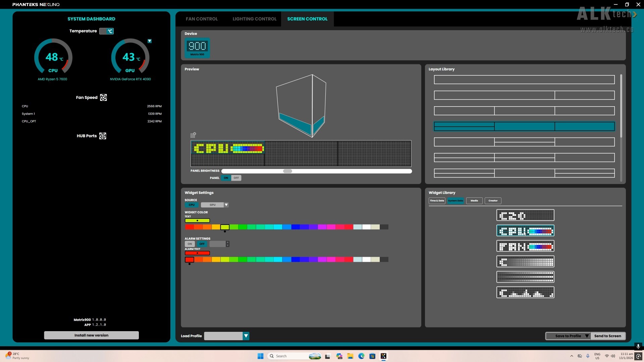The image size is (644, 362).
Task: Select the FAN gradient widget in Widget Library
Action: point(525,246)
